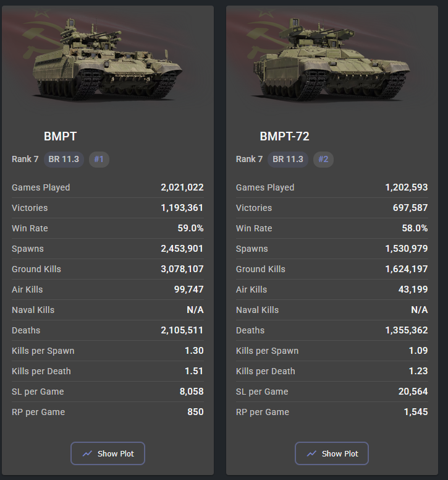Click BMPT-72's Deaths value 1,355,362
This screenshot has width=448, height=480.
(x=406, y=330)
